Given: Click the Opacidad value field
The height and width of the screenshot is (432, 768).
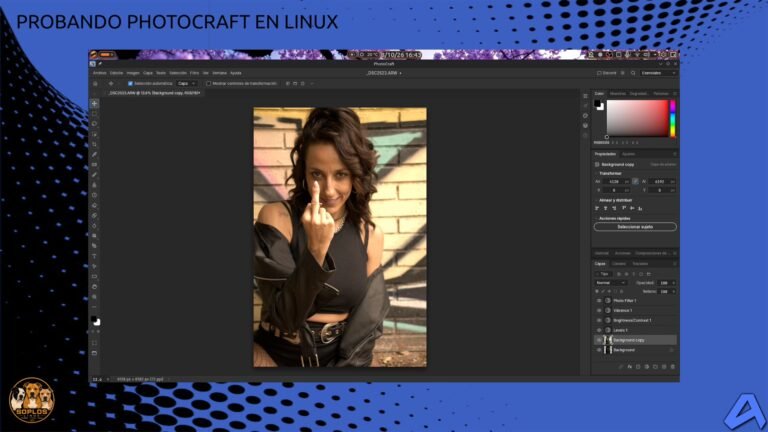Looking at the screenshot, I should pyautogui.click(x=663, y=283).
